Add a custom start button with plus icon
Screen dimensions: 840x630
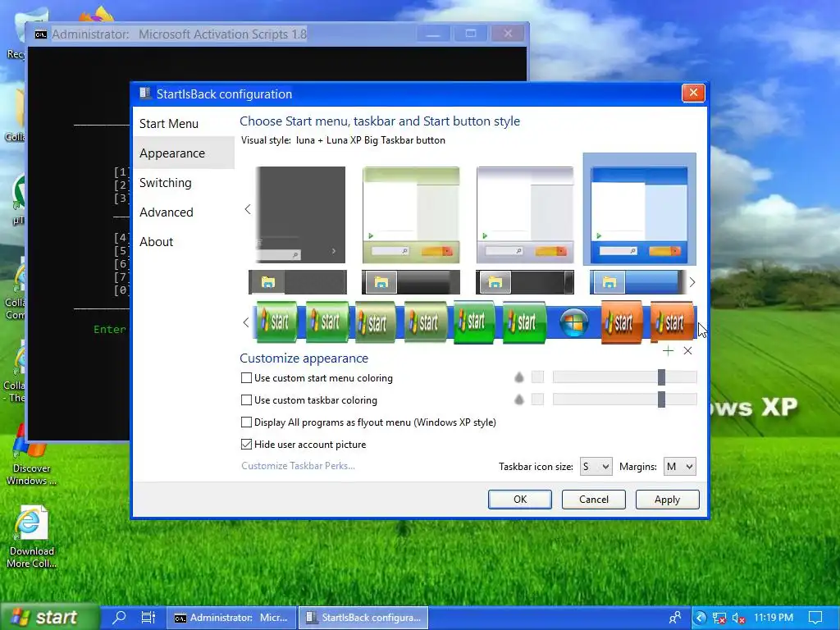point(668,351)
